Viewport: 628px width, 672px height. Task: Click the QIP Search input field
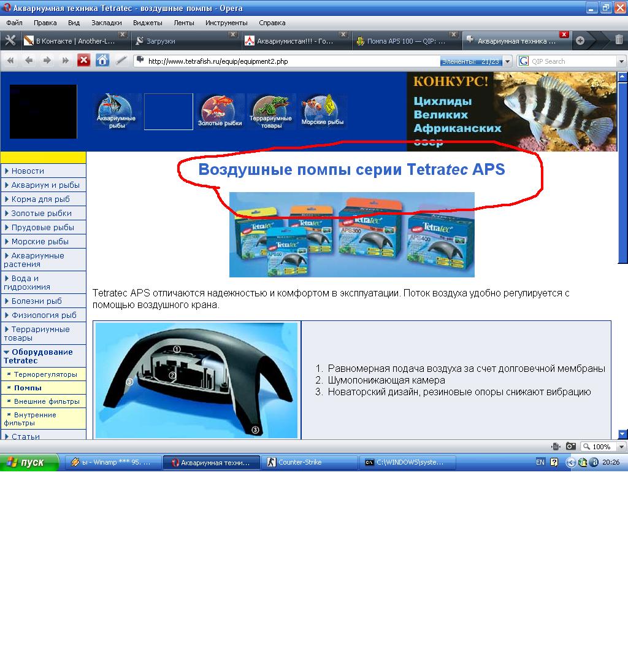[572, 61]
